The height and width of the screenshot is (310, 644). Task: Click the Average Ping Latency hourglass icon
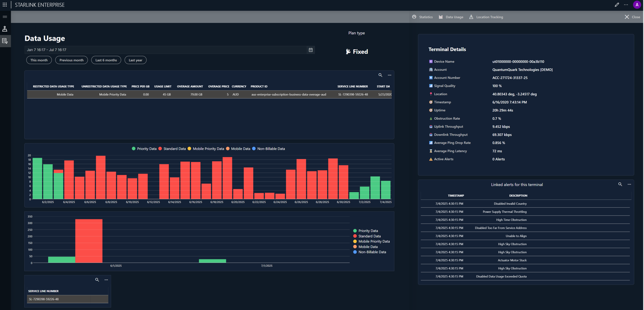[x=431, y=151]
